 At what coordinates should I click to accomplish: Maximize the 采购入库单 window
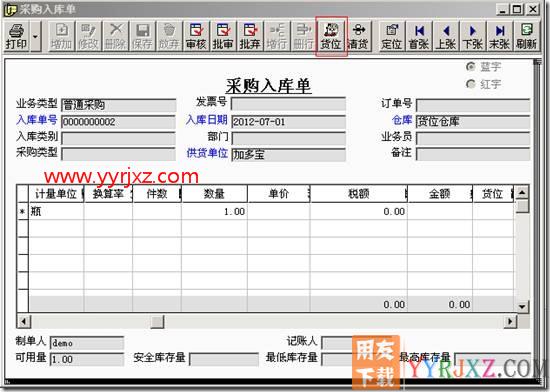pyautogui.click(x=517, y=9)
